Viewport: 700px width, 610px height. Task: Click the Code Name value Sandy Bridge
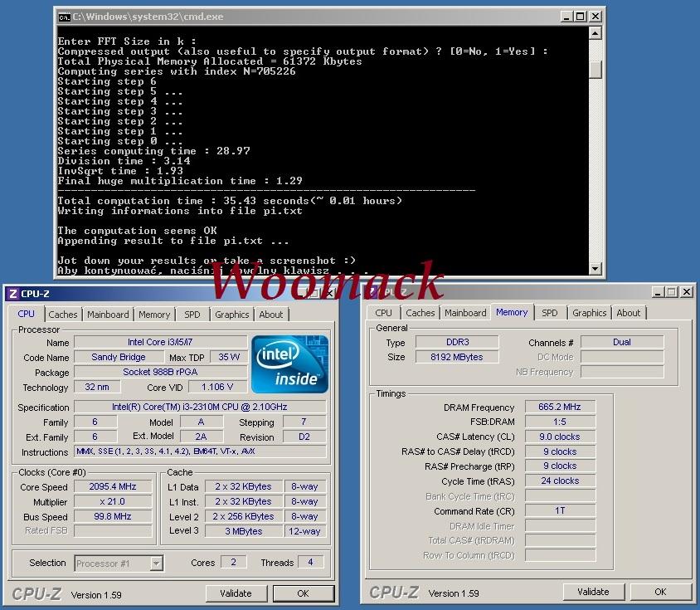point(119,357)
